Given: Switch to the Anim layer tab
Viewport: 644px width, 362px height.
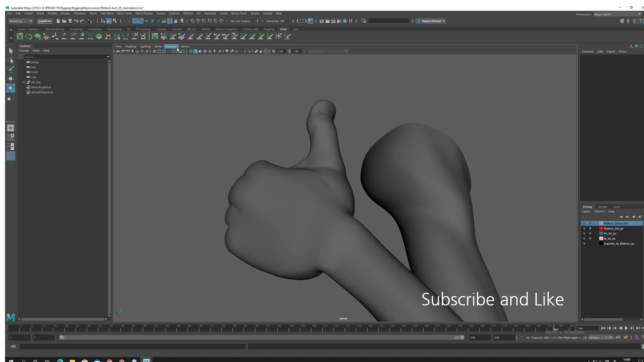Looking at the screenshot, I should tap(617, 207).
